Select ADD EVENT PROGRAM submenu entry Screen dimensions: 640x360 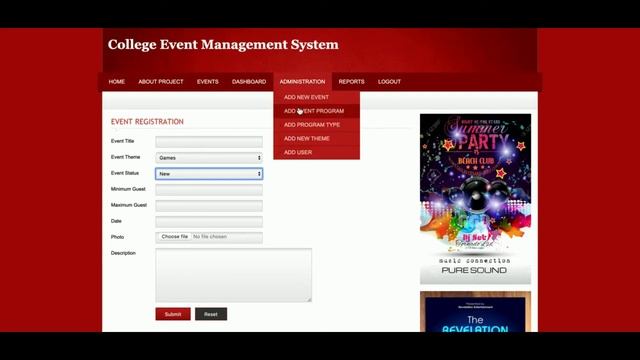[x=316, y=111]
